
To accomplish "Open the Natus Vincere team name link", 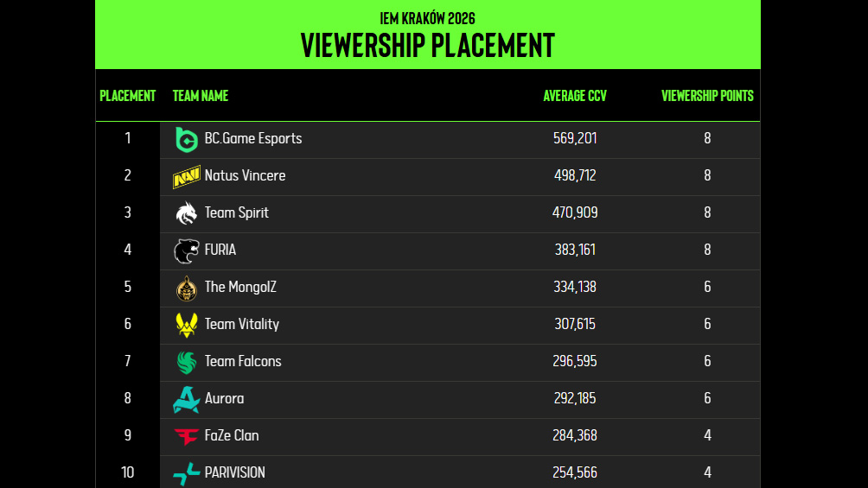I will (x=245, y=175).
